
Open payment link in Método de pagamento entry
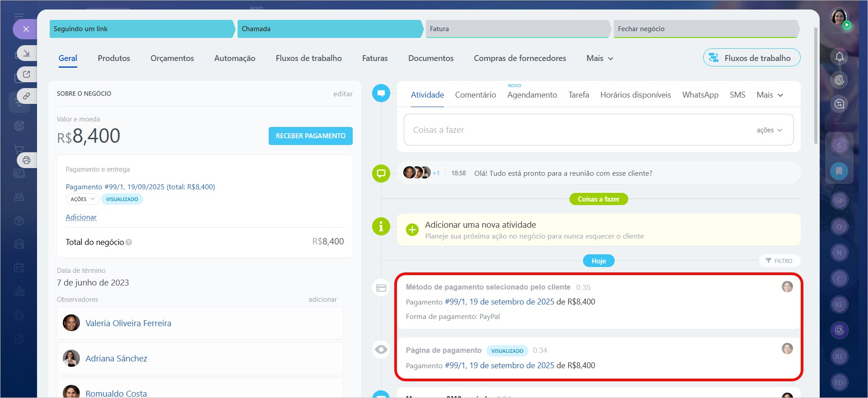499,302
